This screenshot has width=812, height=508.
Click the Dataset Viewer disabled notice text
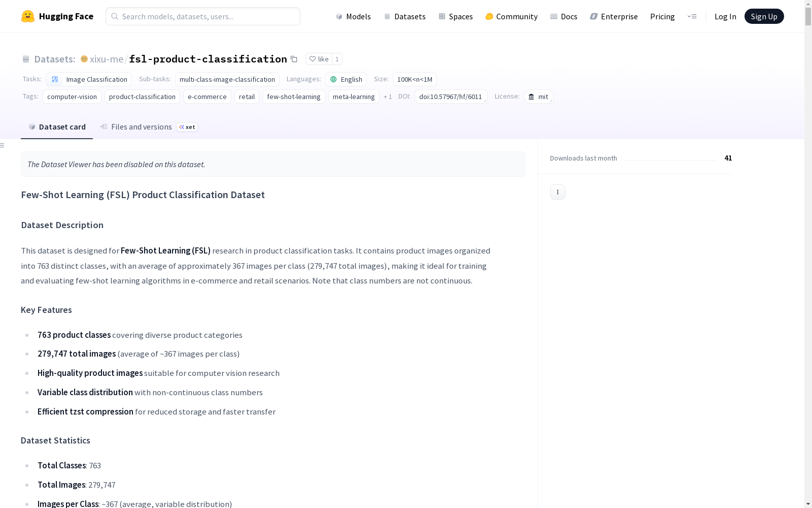click(x=116, y=164)
